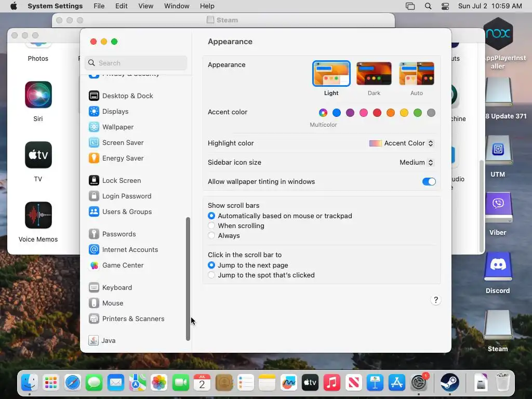Click the settings sidebar scrollbar

(188, 279)
